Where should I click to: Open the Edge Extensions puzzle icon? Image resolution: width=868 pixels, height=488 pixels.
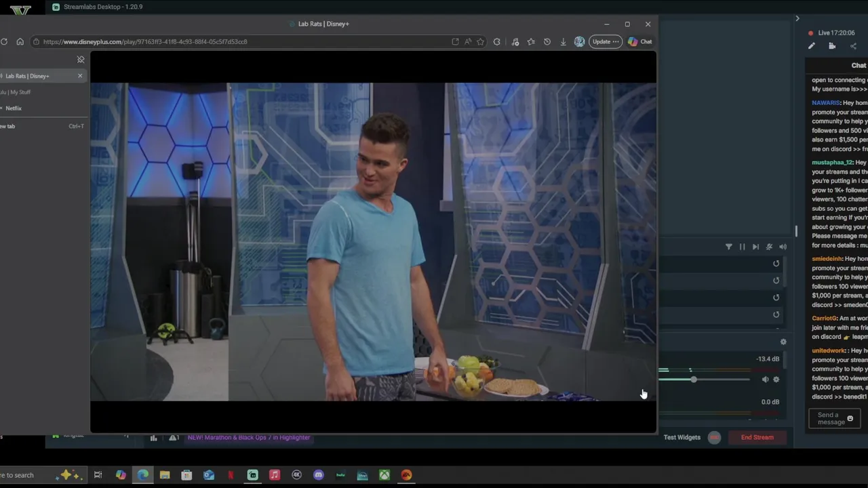coord(497,41)
